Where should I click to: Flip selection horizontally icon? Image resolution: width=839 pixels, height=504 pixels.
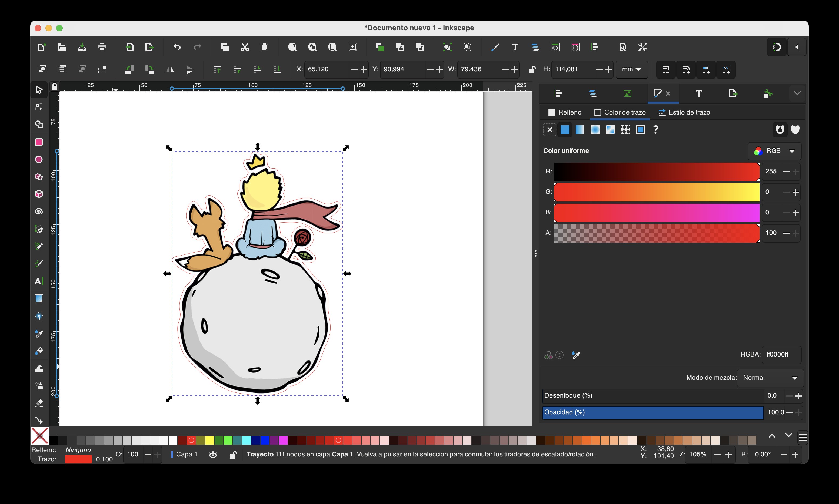(170, 70)
